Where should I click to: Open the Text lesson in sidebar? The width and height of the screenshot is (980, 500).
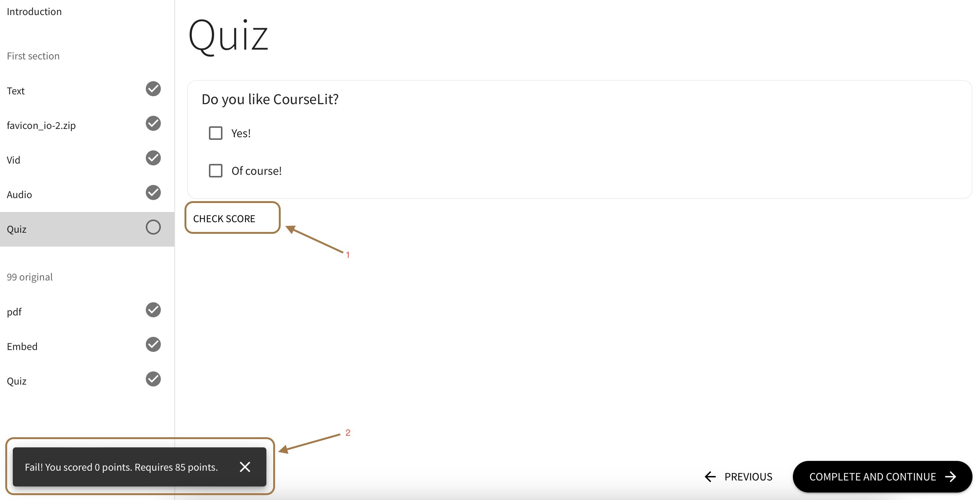pyautogui.click(x=16, y=91)
